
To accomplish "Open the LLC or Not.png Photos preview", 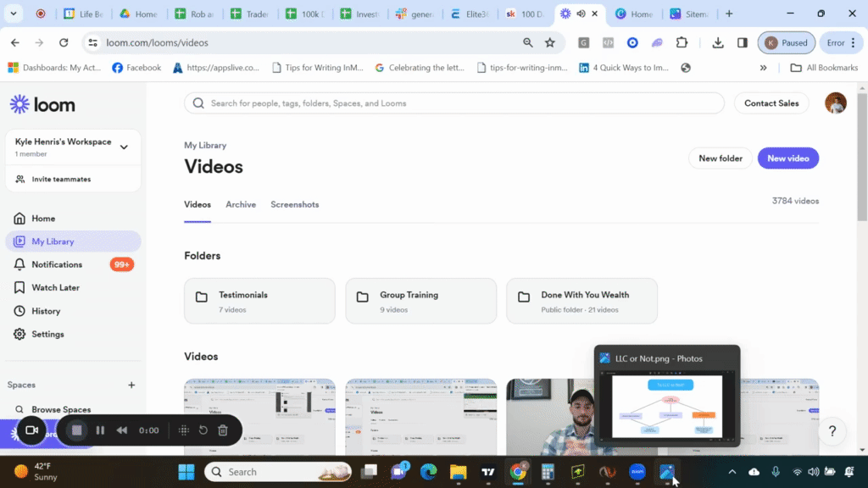I will [667, 396].
